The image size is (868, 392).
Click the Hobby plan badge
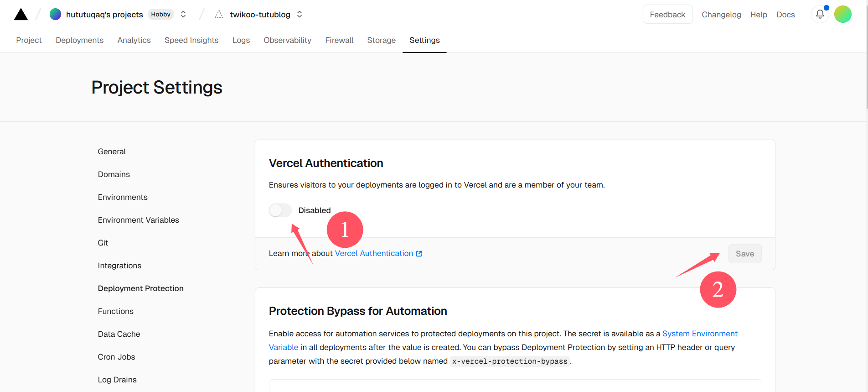tap(160, 14)
